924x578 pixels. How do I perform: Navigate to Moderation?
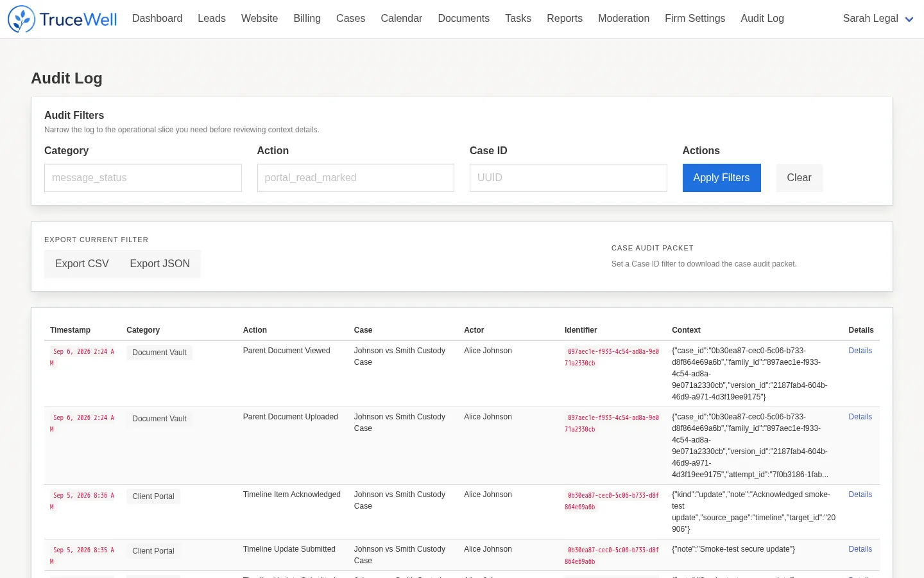(624, 19)
